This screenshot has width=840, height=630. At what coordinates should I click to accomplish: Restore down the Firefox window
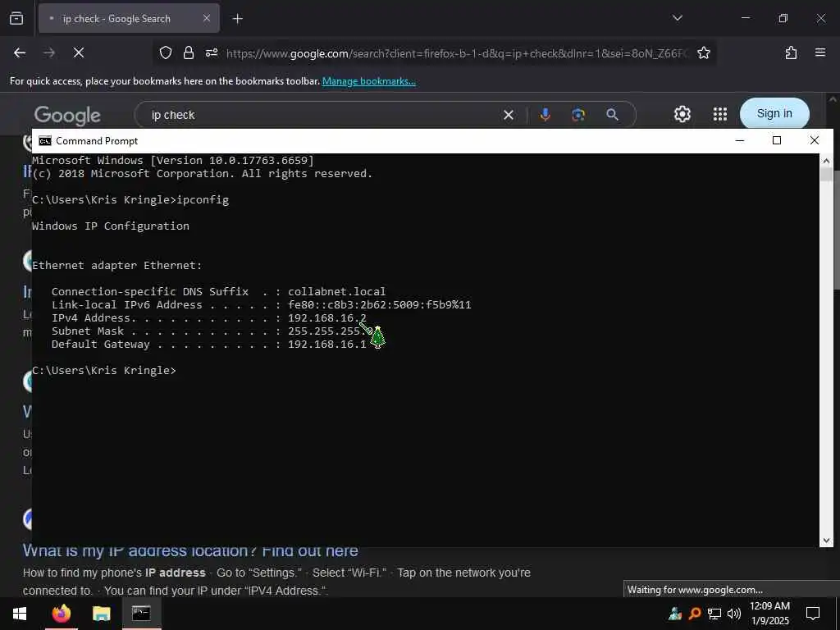click(x=783, y=18)
